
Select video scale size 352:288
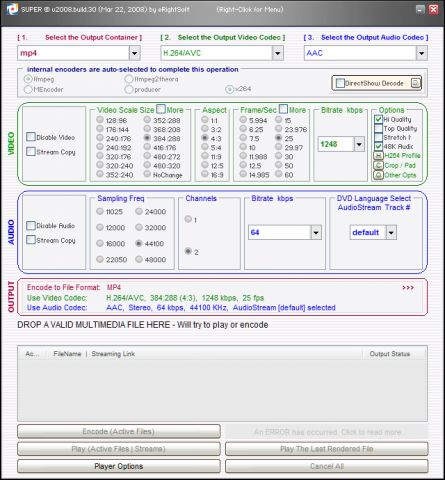(147, 119)
